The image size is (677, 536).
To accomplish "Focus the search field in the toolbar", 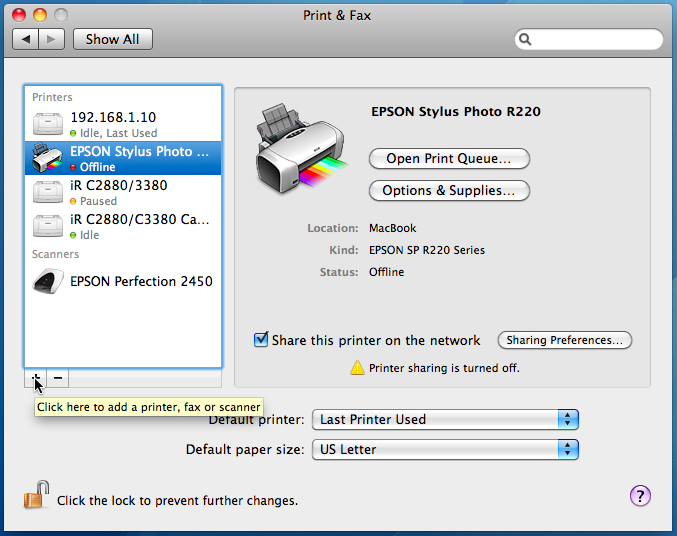I will pos(588,39).
